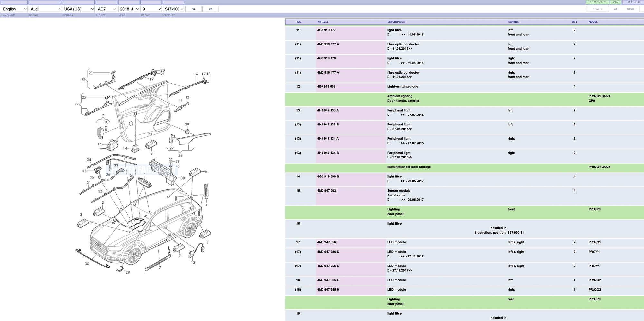Click the green VIN button
Viewport: 644px width, 321px height.
pos(616,2)
